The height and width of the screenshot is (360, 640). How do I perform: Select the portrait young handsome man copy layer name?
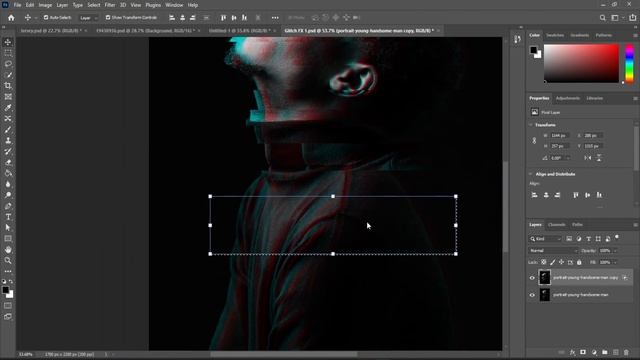click(585, 278)
